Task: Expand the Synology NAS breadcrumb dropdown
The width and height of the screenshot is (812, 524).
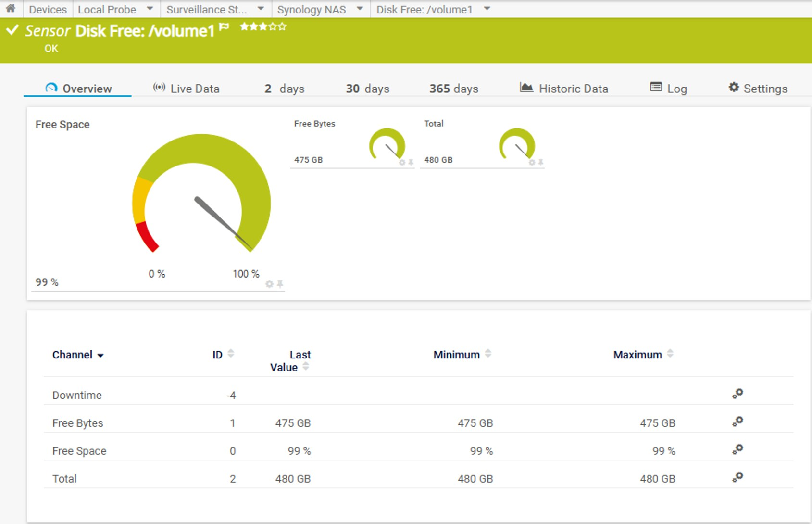Action: [x=360, y=9]
